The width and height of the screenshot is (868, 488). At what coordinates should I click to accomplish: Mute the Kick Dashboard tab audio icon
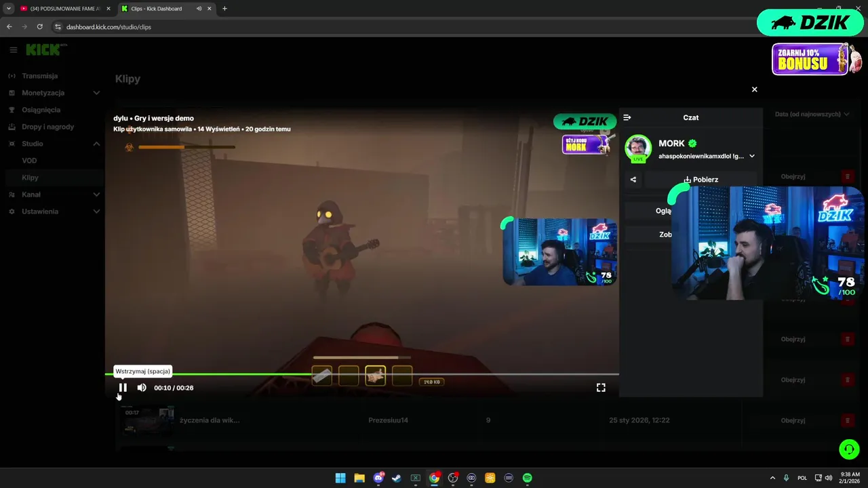click(199, 9)
